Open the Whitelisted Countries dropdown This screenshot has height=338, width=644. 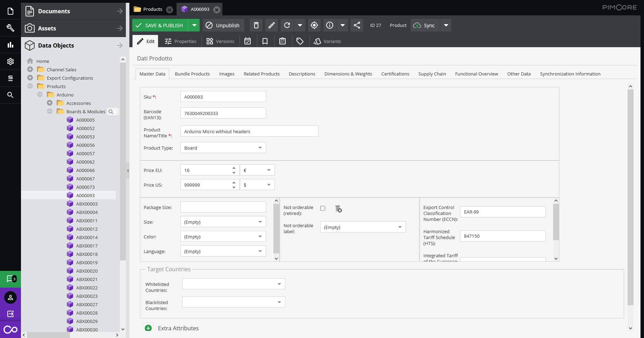click(279, 284)
